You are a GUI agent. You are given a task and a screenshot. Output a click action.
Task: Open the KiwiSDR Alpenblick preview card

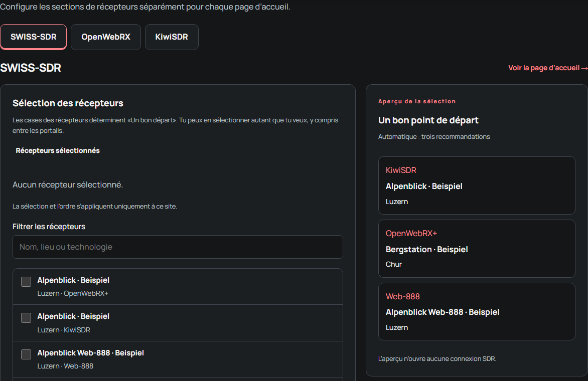(477, 185)
